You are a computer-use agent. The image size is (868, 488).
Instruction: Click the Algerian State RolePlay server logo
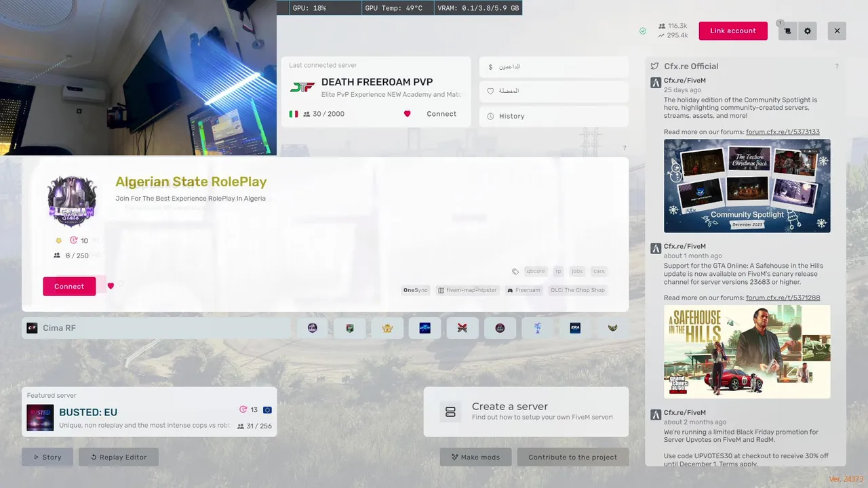(x=72, y=201)
